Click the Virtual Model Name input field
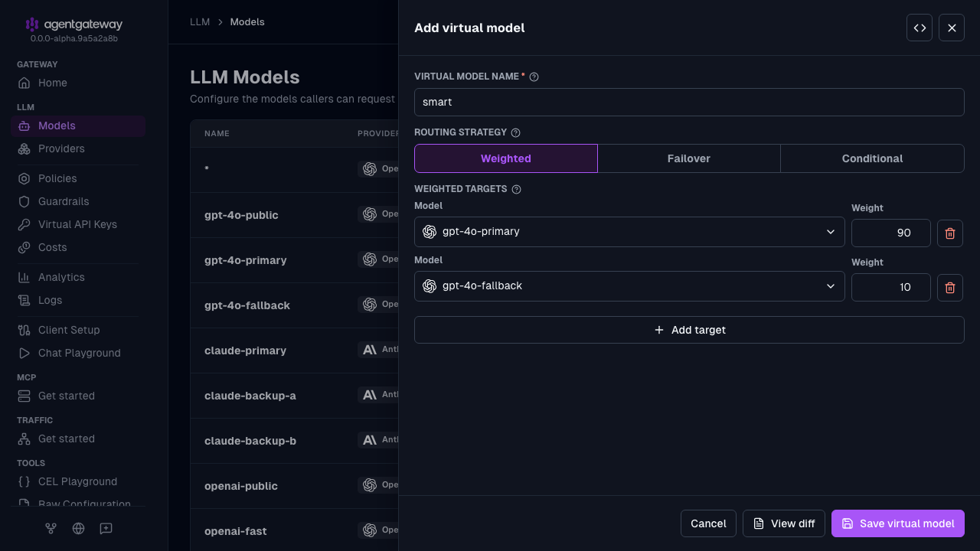This screenshot has width=980, height=551. (689, 102)
